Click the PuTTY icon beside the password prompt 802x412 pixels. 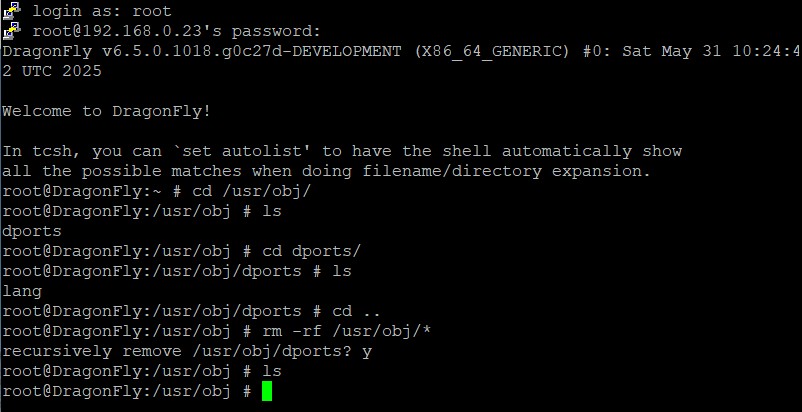tap(11, 31)
